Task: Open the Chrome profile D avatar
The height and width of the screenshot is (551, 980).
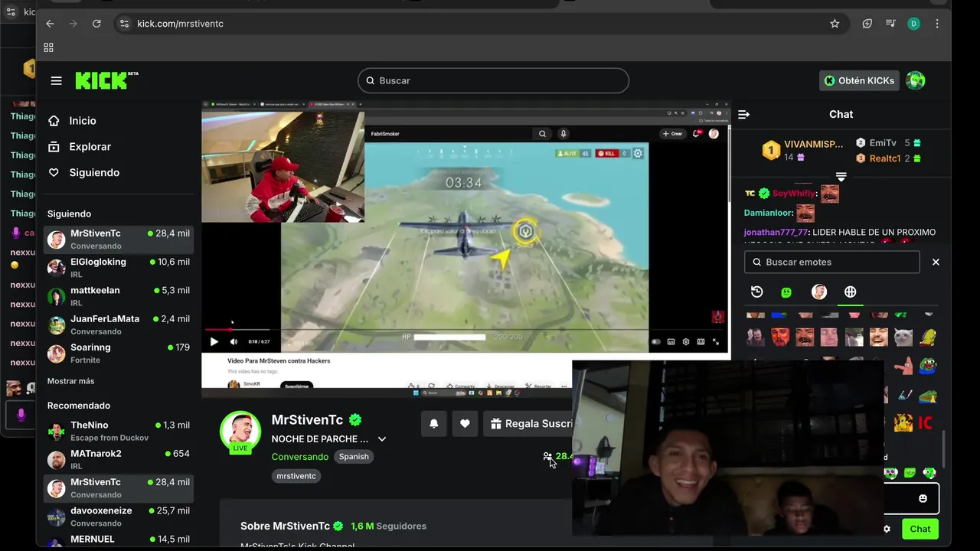Action: tap(913, 24)
